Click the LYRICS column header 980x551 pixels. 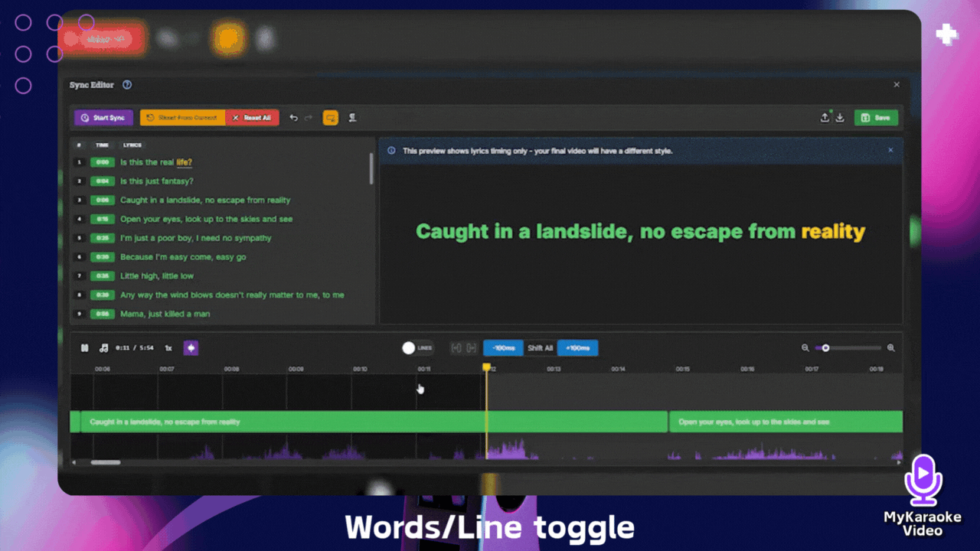tap(132, 145)
